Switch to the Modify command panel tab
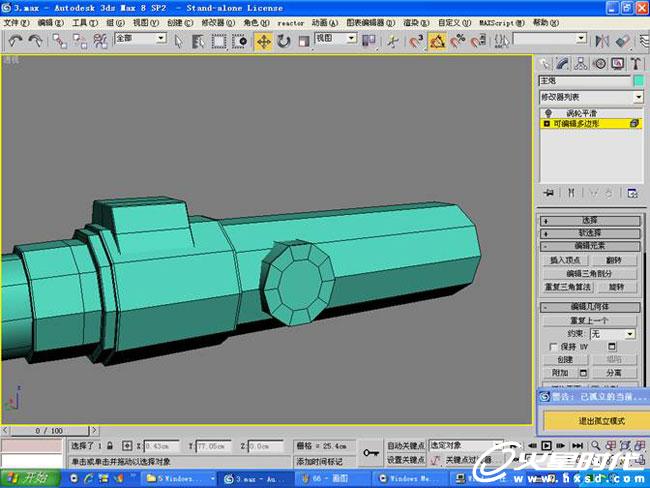 562,63
